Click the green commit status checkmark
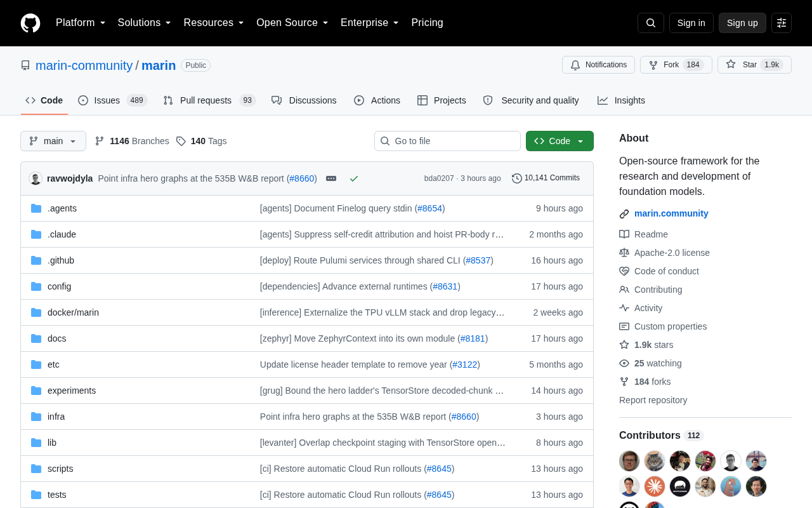The image size is (812, 508). pyautogui.click(x=354, y=178)
